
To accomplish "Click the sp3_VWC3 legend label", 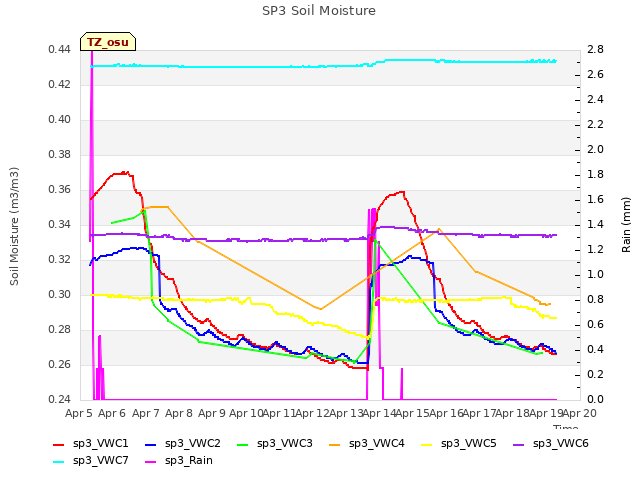I will pyautogui.click(x=284, y=443).
